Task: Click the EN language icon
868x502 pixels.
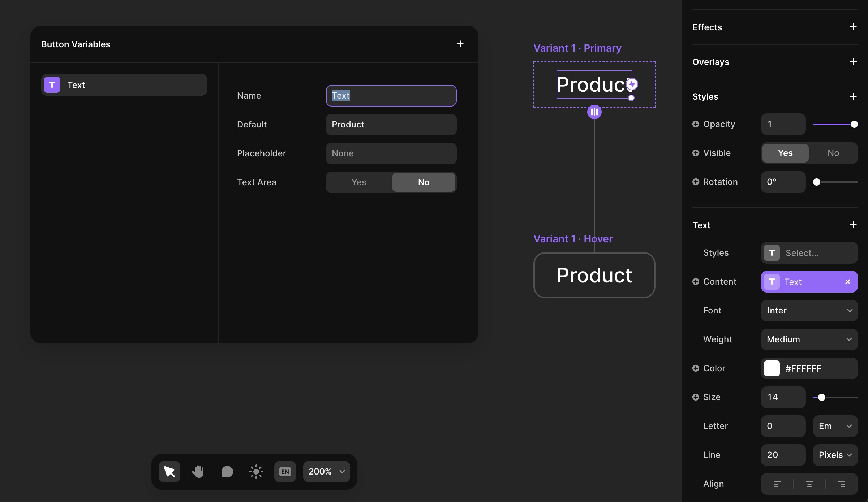Action: 285,472
